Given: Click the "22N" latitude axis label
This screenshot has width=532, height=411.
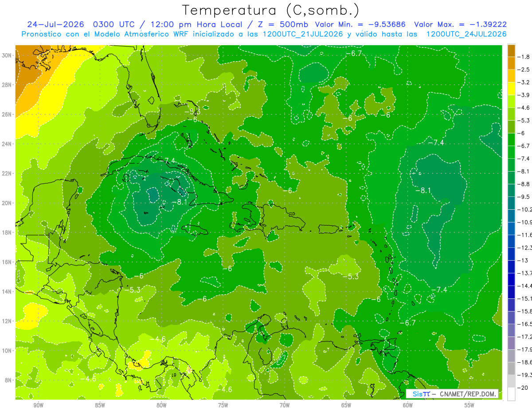Looking at the screenshot, I should tap(7, 173).
